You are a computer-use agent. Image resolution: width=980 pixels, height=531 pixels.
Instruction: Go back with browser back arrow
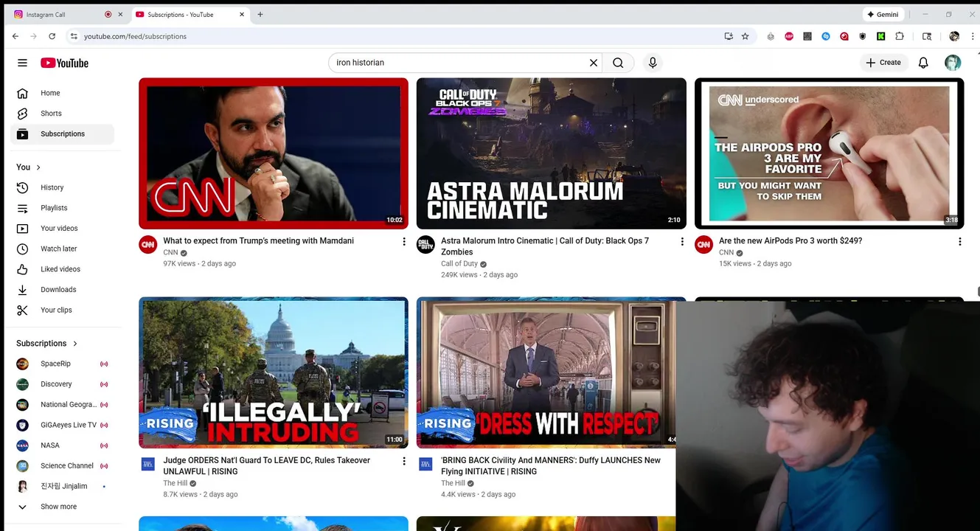tap(15, 36)
